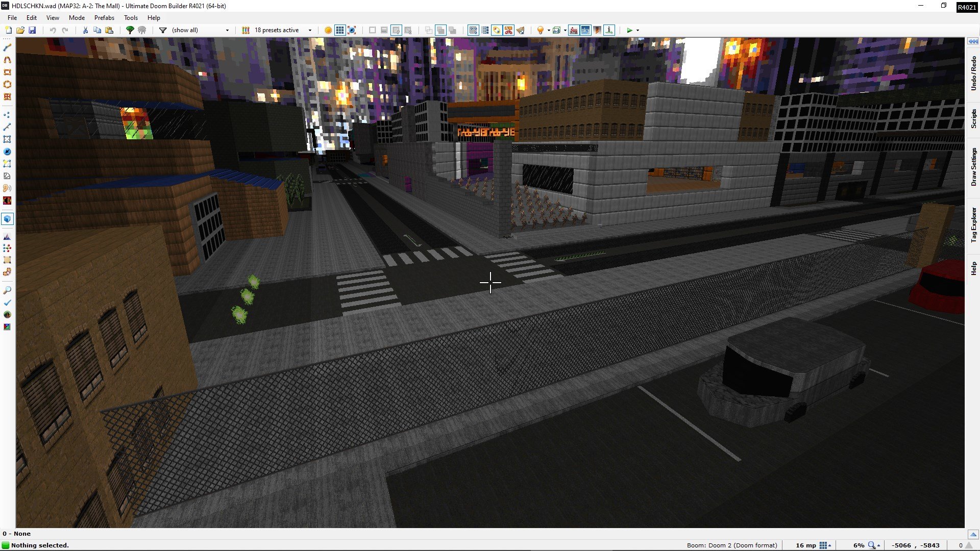
Task: Click the Paste clipboard icon
Action: coord(109,30)
